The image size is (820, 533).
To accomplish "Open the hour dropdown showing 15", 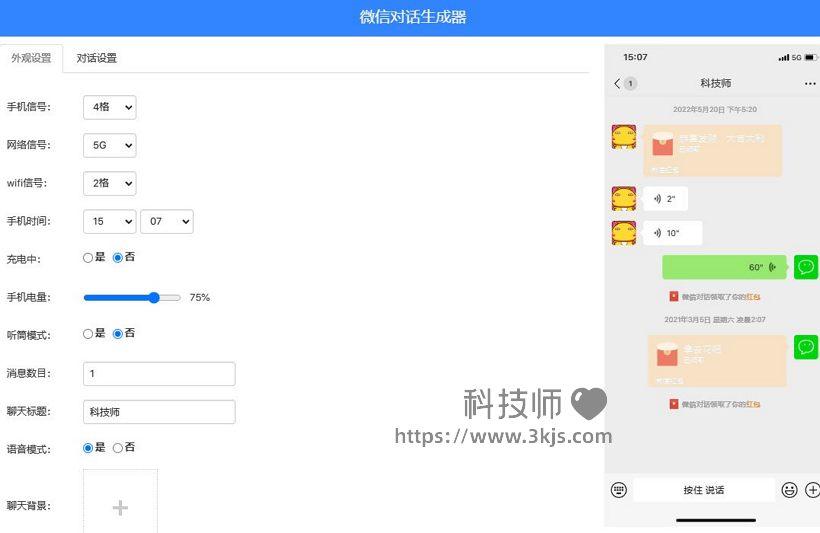I will [x=110, y=221].
